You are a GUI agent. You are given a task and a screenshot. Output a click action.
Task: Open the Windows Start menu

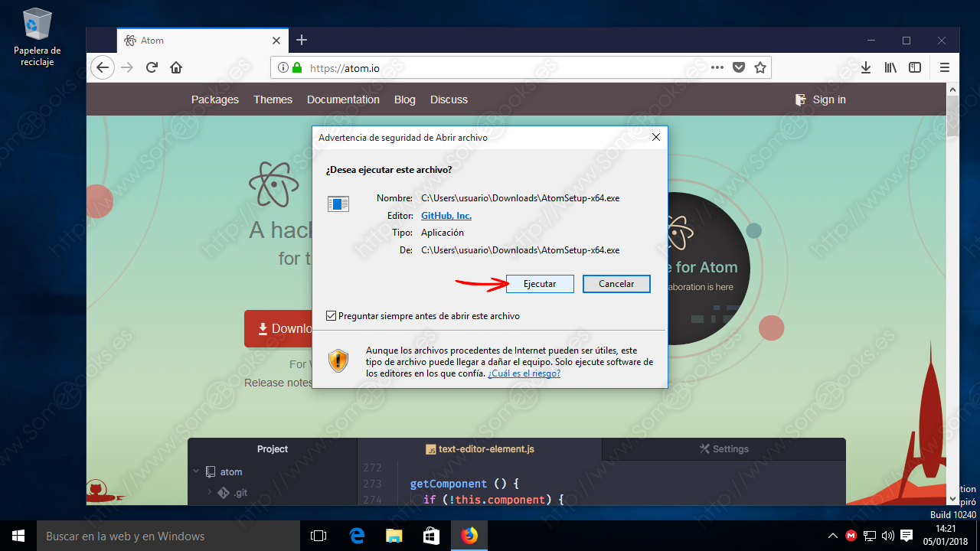tap(18, 536)
